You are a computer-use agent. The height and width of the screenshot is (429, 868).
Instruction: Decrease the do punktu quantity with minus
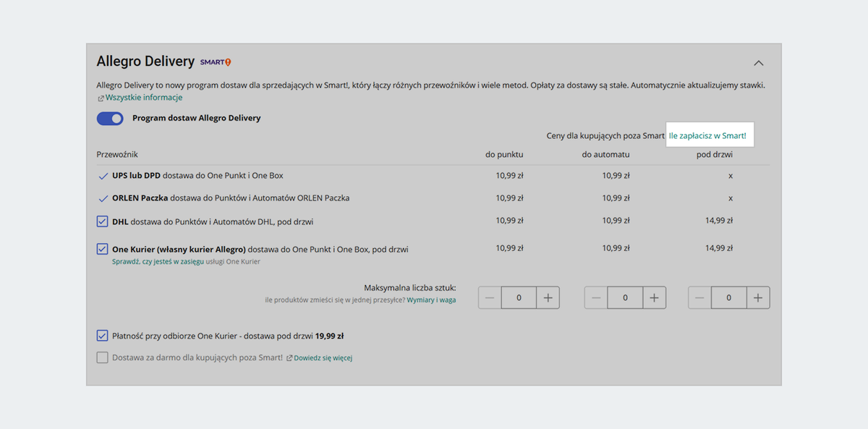490,297
